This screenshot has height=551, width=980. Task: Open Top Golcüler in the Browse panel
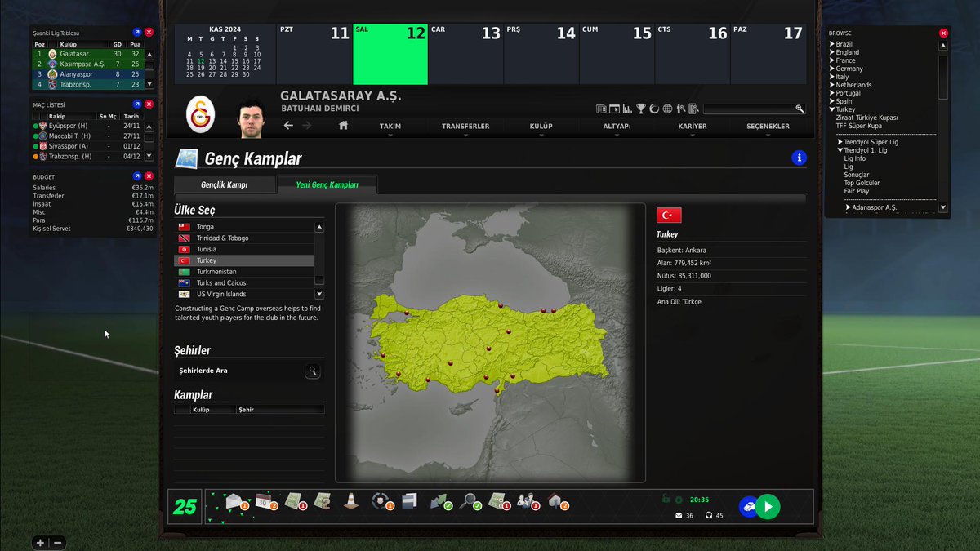pos(862,183)
